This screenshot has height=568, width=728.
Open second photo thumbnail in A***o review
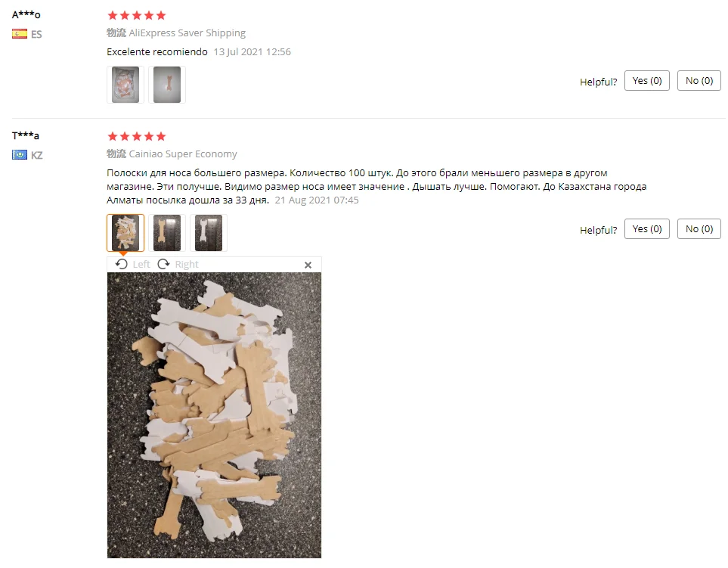tap(167, 85)
